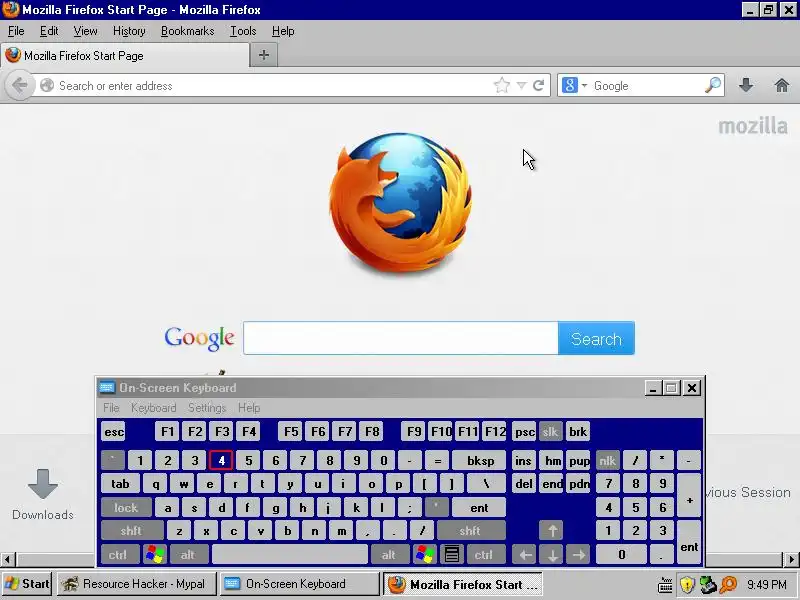Click the left arrow key on the keyboard
This screenshot has height=600, width=800.
tap(524, 555)
